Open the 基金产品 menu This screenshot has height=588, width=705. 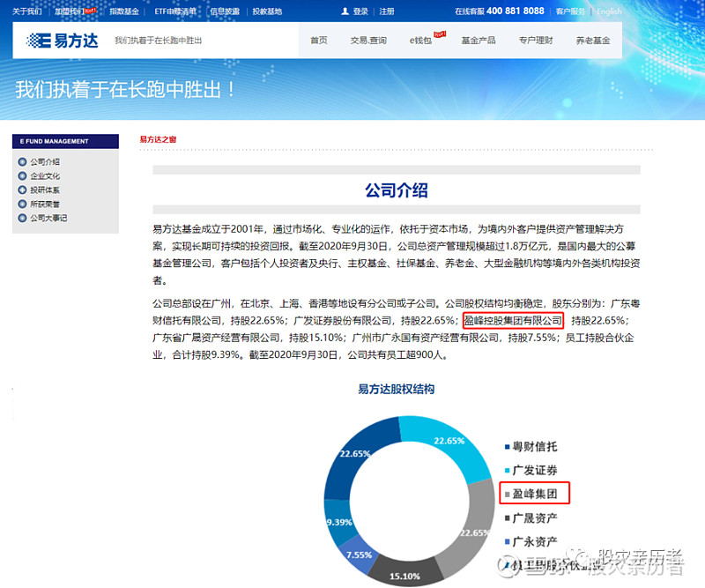[x=478, y=41]
